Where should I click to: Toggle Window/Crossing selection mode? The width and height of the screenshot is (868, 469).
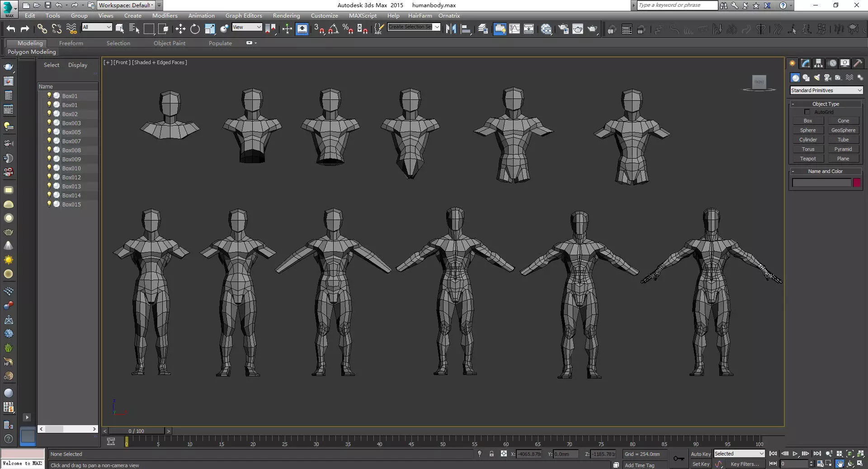(x=163, y=29)
